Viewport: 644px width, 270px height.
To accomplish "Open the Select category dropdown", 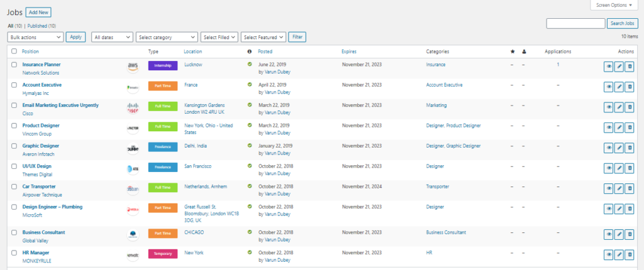I will tap(167, 37).
